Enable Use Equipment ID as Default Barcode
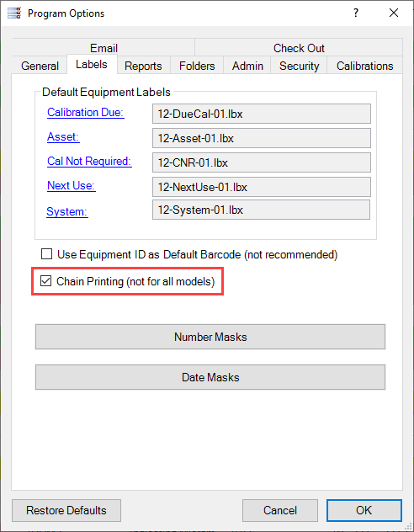This screenshot has height=532, width=414. (46, 254)
